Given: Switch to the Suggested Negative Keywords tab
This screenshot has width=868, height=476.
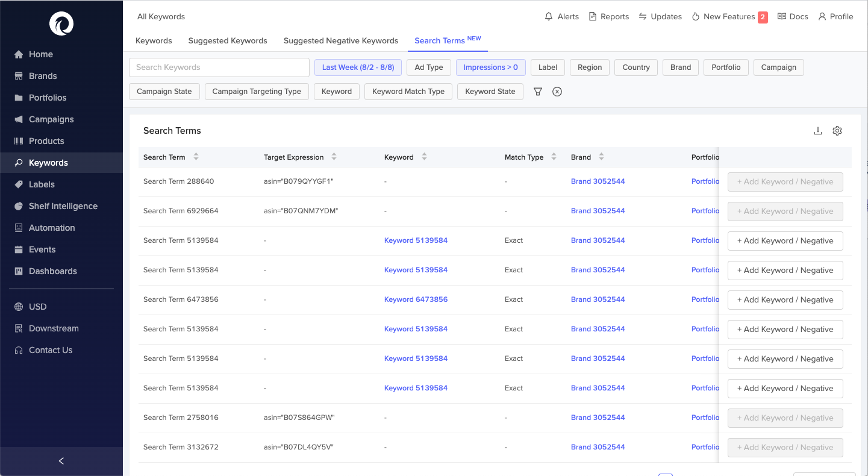Looking at the screenshot, I should point(341,41).
